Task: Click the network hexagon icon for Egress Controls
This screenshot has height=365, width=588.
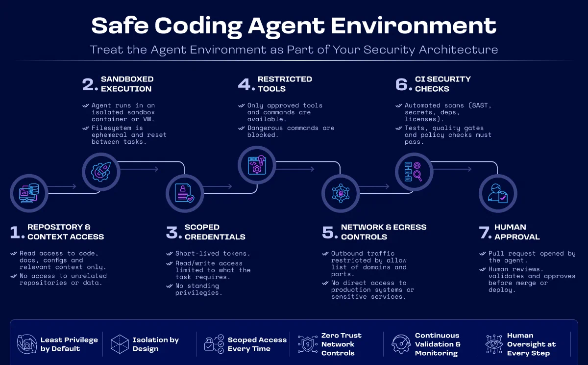Action: (341, 193)
